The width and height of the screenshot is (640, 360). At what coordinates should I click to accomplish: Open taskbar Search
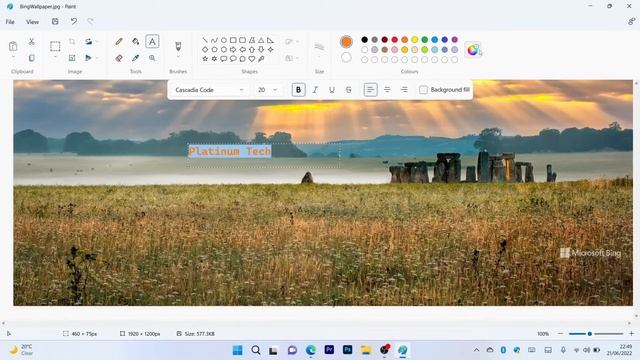point(256,350)
